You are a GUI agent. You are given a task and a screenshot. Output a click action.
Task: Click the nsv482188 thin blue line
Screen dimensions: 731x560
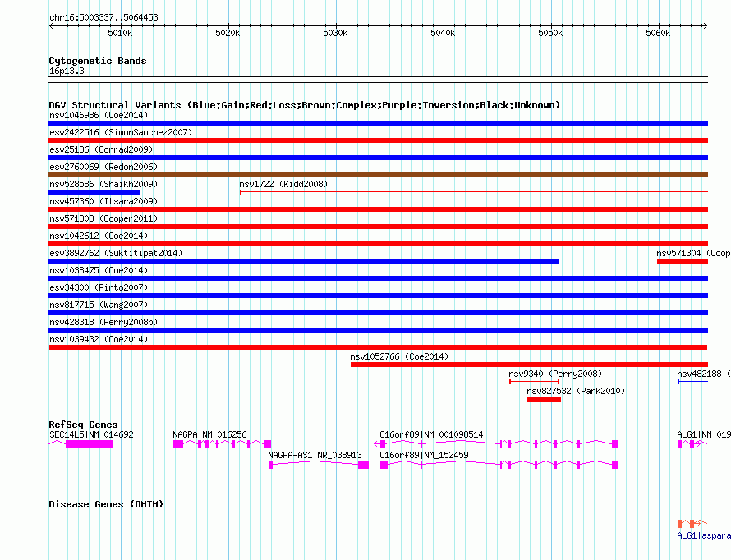coord(692,382)
